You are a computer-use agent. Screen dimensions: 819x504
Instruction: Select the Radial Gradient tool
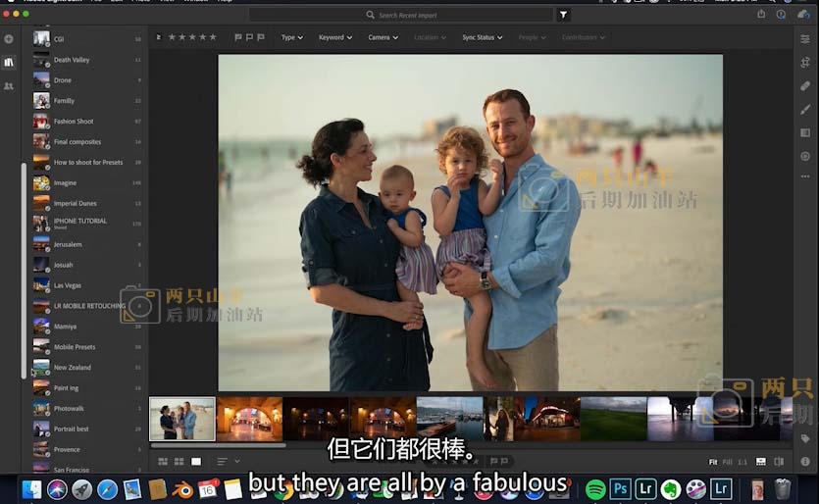coord(804,156)
